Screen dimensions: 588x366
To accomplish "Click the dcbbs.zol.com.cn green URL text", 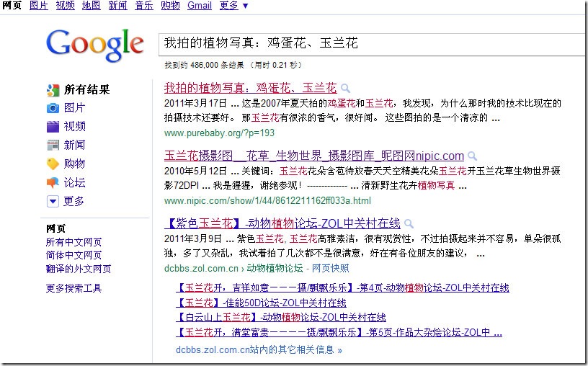I will [201, 269].
